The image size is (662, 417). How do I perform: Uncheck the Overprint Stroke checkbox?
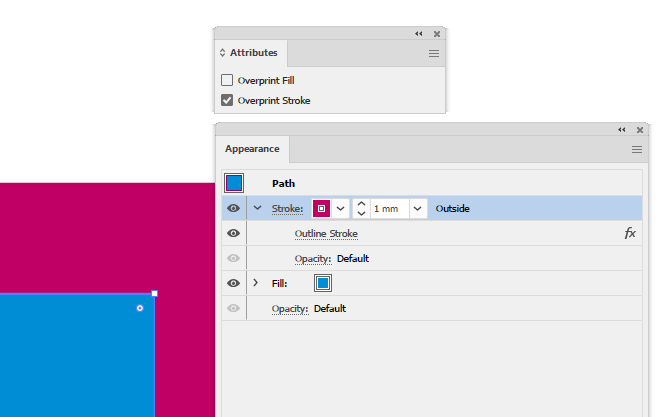227,100
